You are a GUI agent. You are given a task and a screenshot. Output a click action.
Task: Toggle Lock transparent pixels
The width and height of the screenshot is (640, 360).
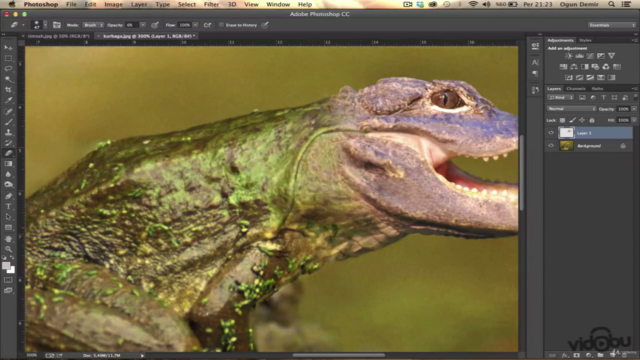[562, 120]
